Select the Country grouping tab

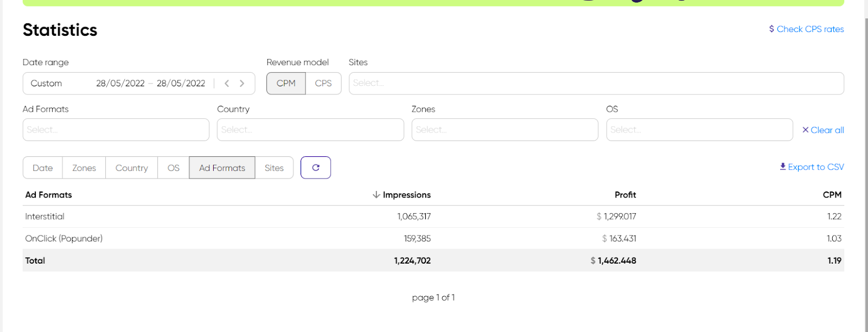[x=131, y=168]
